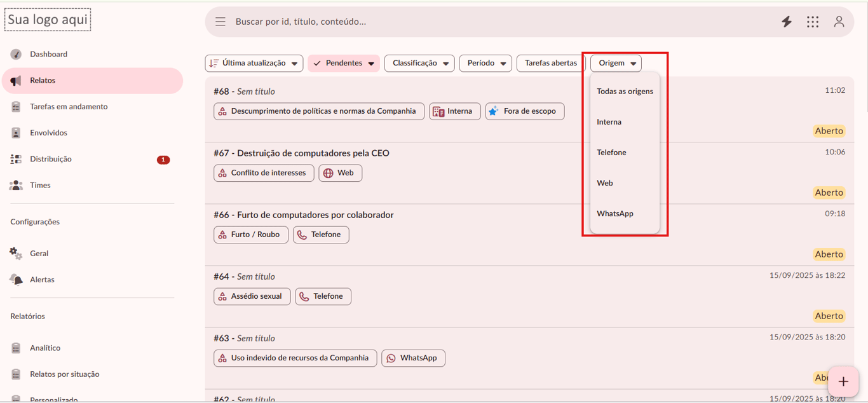Screen dimensions: 868x403
Task: Click the Descumprimento de políticas e normas tag
Action: coord(319,111)
